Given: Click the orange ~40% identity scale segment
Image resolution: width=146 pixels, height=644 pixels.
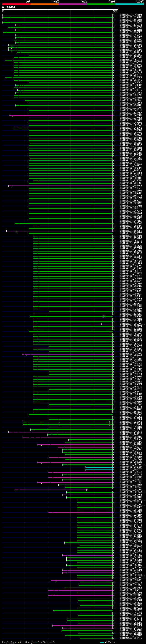Looking at the screenshot, I should [x=45, y=4].
